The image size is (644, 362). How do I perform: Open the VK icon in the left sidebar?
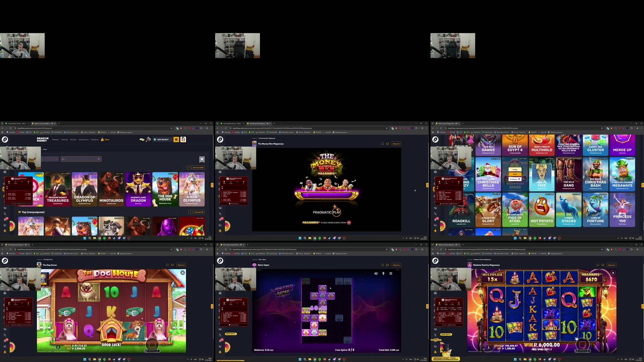(x=5, y=208)
